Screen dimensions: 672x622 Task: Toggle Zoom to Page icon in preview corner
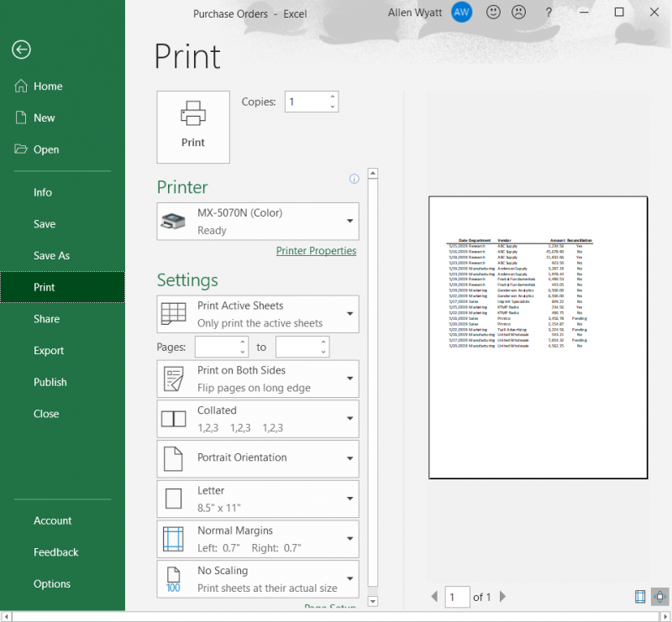click(x=660, y=597)
